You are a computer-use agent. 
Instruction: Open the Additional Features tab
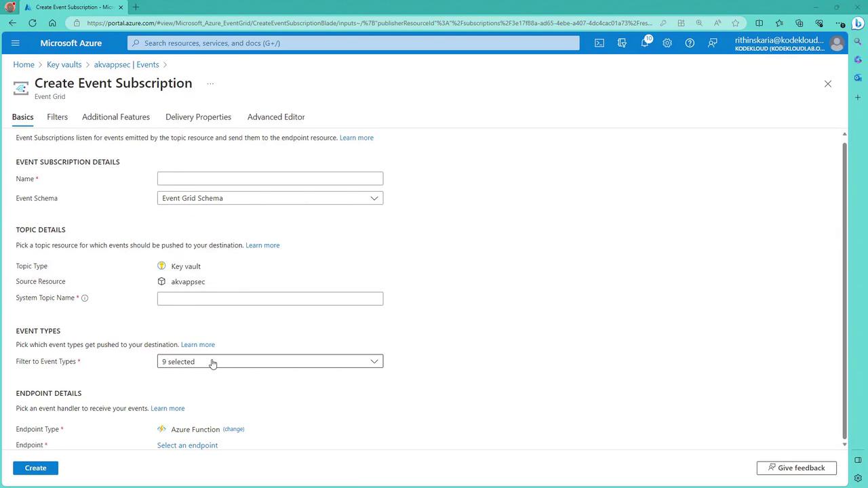[116, 117]
